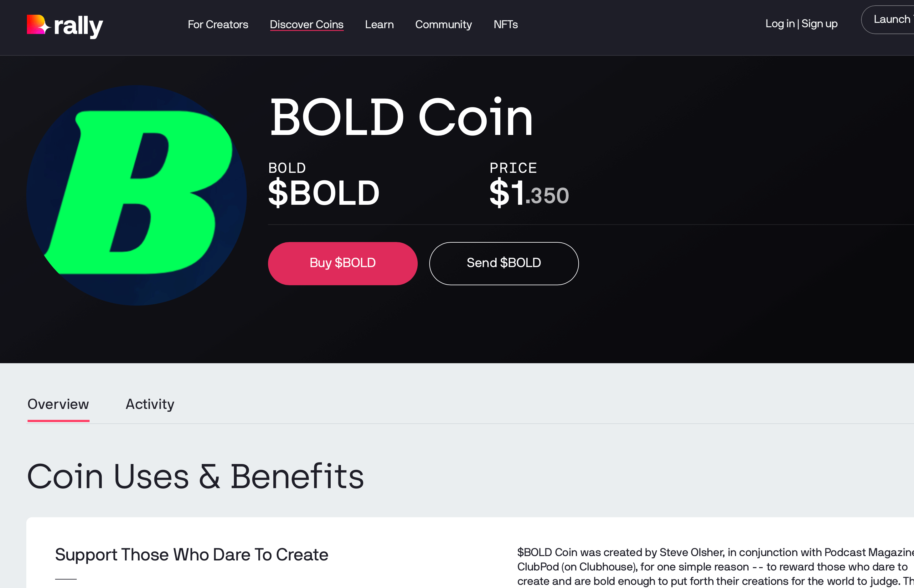Open the Community nav link
This screenshot has width=914, height=588.
(443, 24)
